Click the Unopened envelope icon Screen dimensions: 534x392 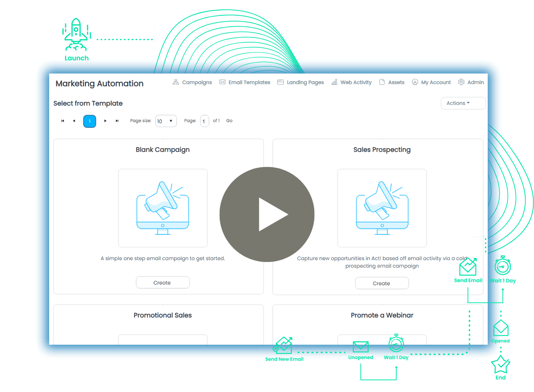tap(361, 347)
